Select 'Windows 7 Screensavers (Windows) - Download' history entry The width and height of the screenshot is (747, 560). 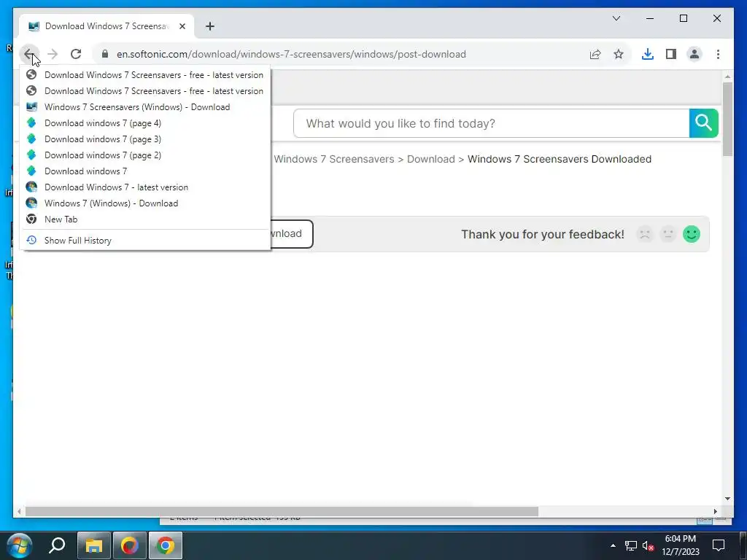(145, 107)
